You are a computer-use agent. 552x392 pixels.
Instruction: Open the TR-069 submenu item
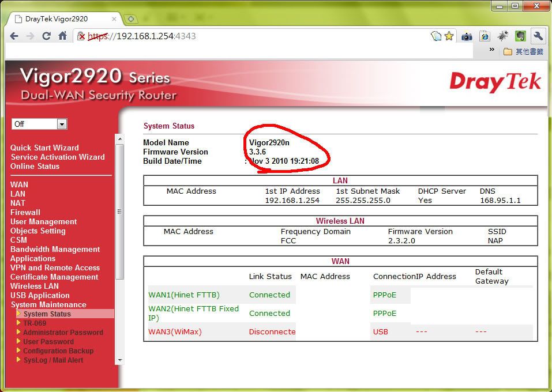(35, 323)
